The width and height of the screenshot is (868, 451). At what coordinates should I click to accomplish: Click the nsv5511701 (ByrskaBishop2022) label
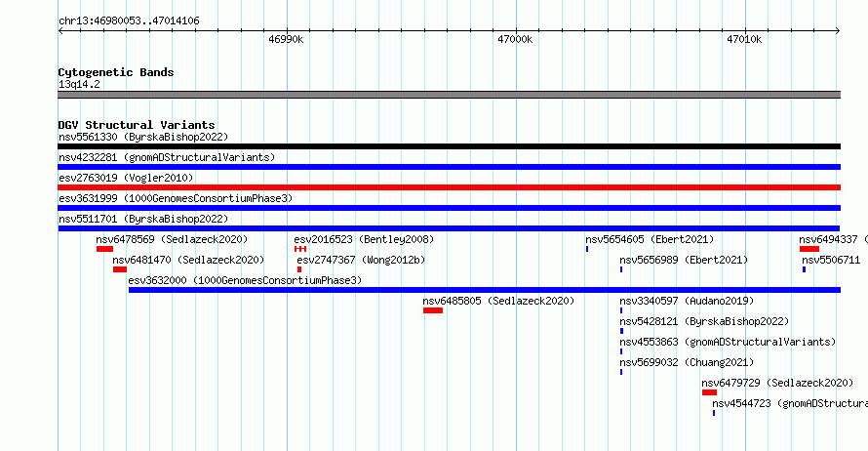tap(143, 219)
